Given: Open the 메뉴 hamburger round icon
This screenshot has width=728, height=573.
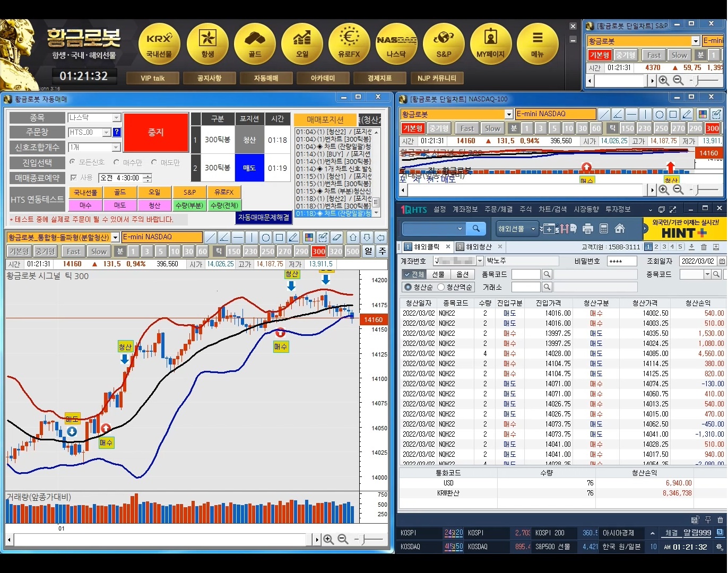Looking at the screenshot, I should pos(538,45).
